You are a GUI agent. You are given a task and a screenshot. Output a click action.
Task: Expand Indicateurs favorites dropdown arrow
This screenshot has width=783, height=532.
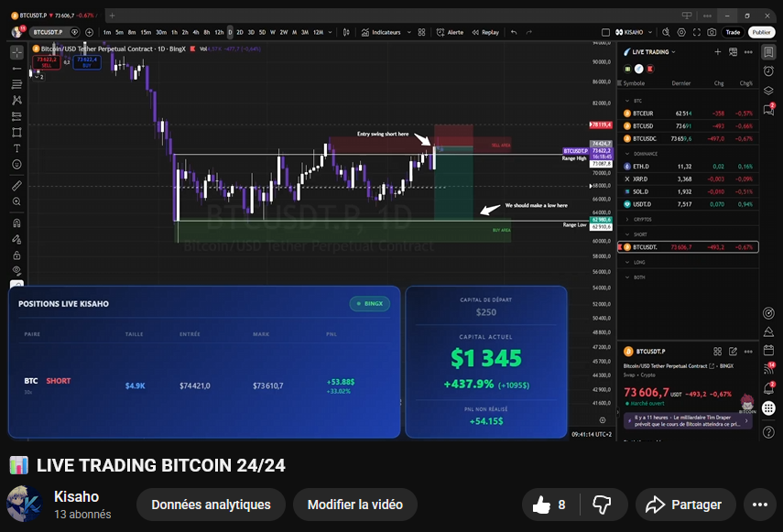[x=409, y=32]
